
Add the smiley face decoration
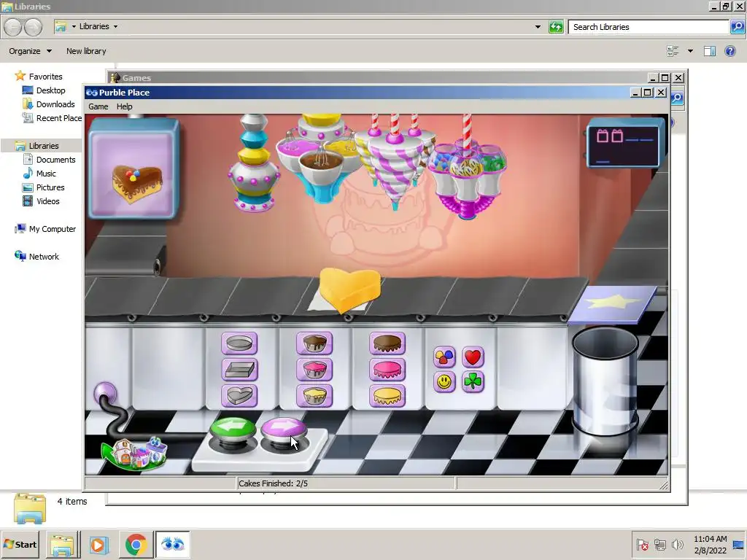tap(444, 381)
